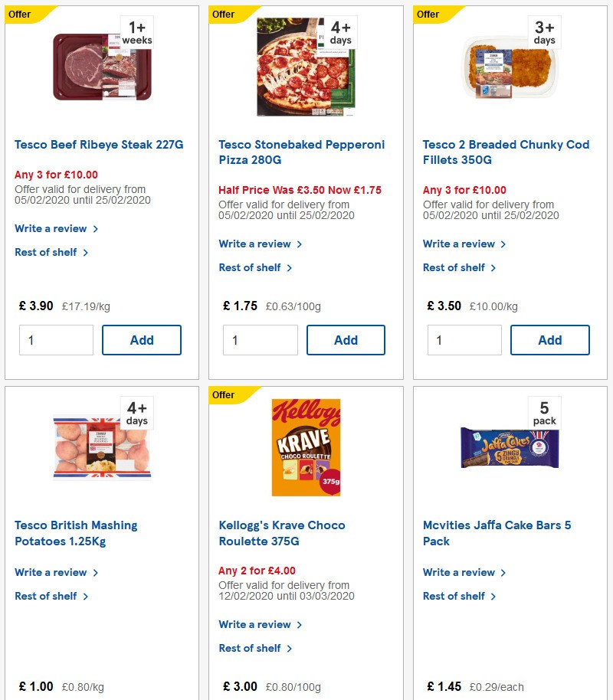Write a review for Mcvities Jaffa Cake Bars
The width and height of the screenshot is (613, 700).
pyautogui.click(x=460, y=572)
